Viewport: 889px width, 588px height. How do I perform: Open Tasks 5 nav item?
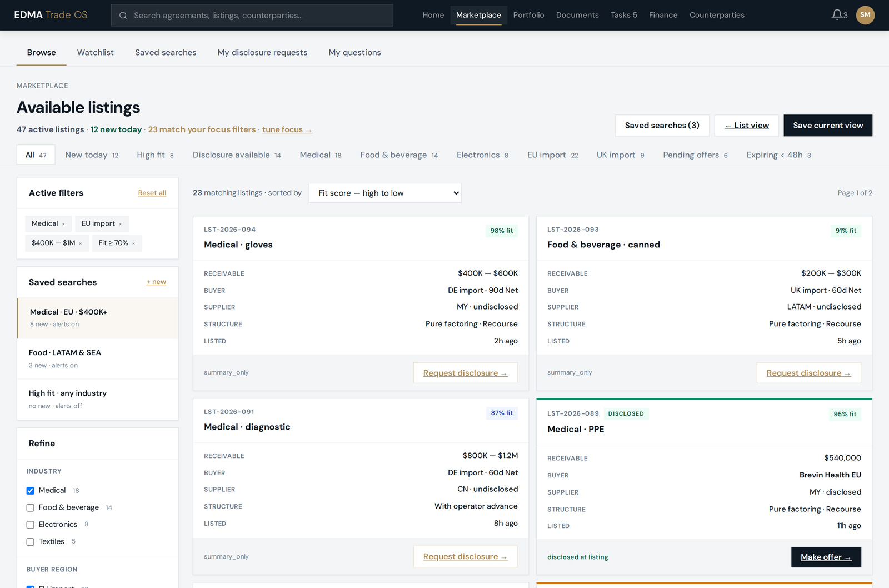pos(623,15)
